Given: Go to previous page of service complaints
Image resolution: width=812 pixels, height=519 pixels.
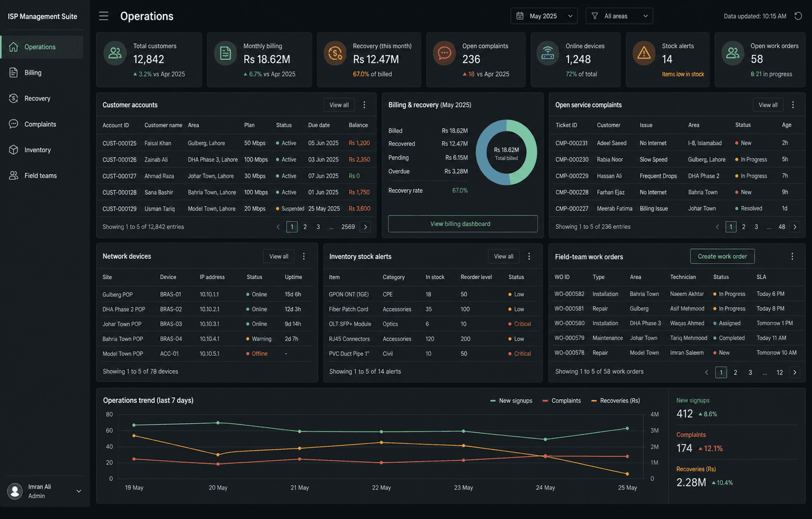Looking at the screenshot, I should point(717,227).
